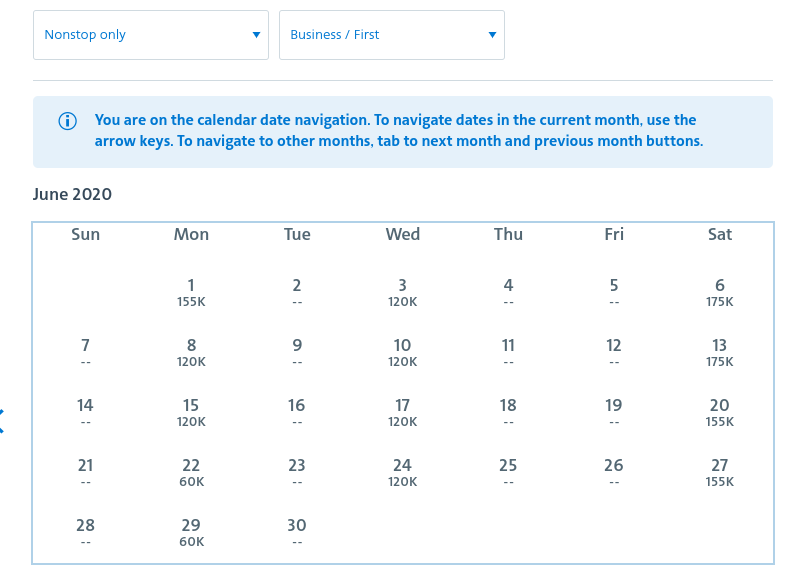The image size is (793, 581).
Task: Click the Business / First dropdown arrow
Action: [x=492, y=35]
